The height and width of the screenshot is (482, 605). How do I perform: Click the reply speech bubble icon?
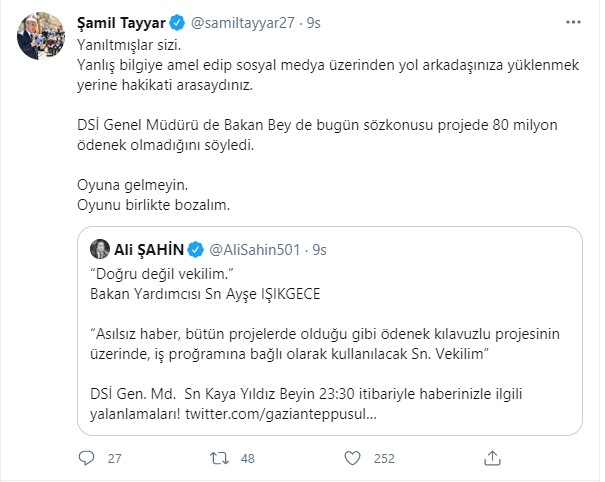[x=87, y=458]
